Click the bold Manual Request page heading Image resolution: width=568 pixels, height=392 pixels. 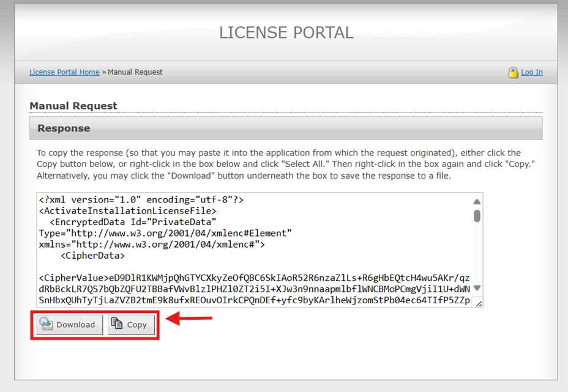point(73,106)
